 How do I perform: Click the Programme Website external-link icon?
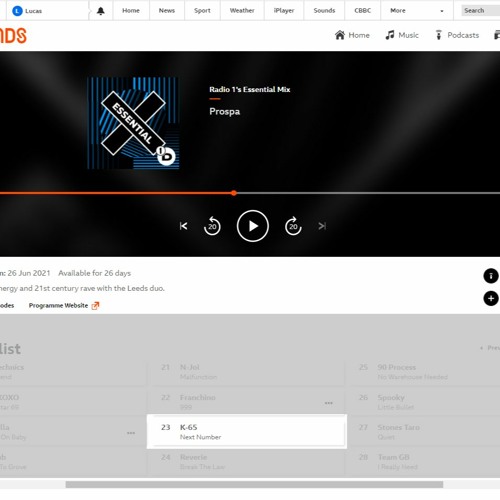(95, 305)
